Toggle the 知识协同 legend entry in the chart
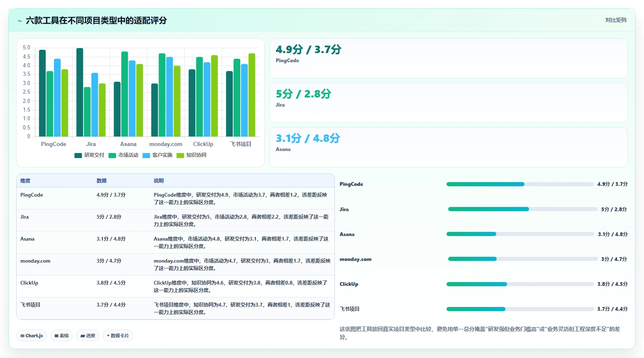 (x=191, y=155)
